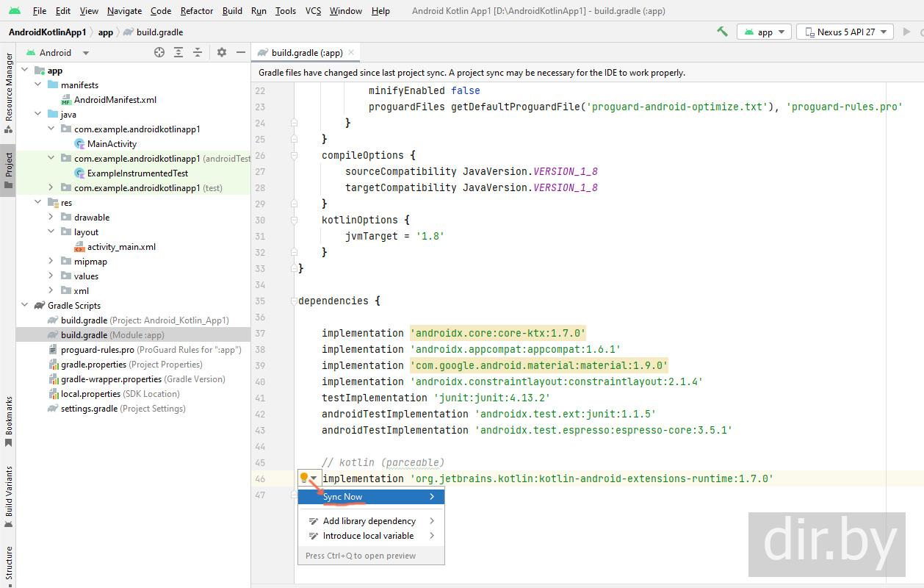Open the app run configuration dropdown
The width and height of the screenshot is (924, 588).
click(x=764, y=32)
